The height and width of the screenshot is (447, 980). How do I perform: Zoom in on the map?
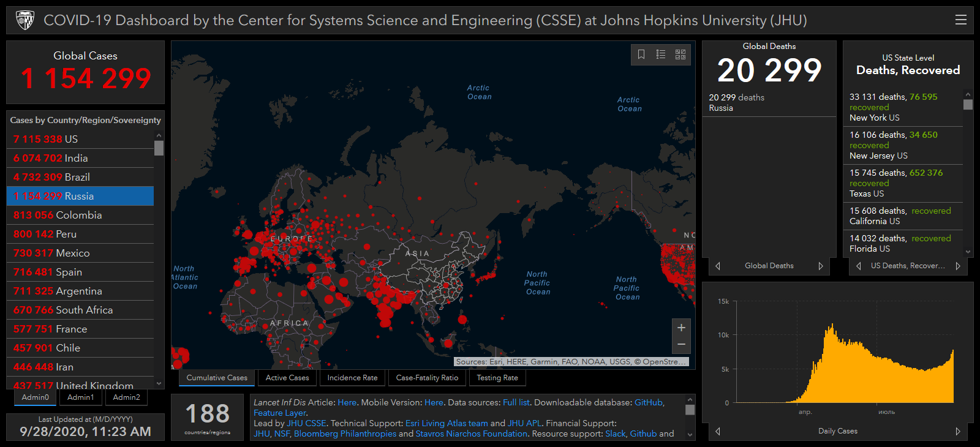click(x=681, y=328)
